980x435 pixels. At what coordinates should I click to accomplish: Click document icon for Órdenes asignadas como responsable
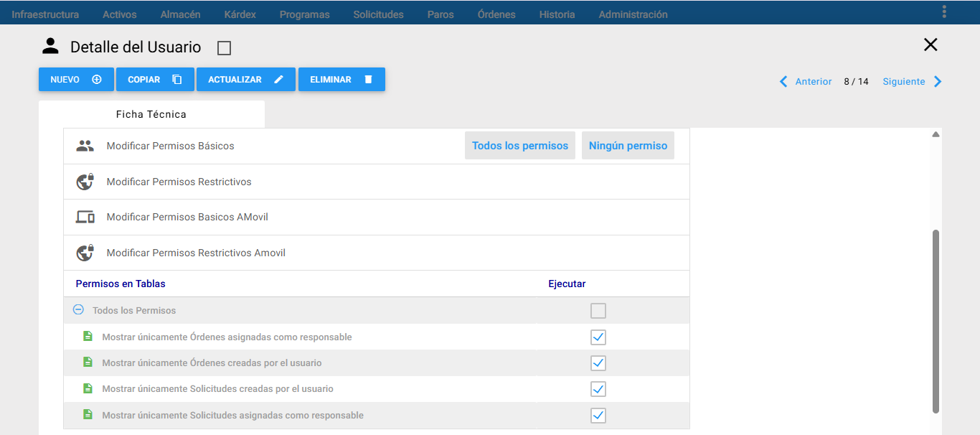coord(88,336)
